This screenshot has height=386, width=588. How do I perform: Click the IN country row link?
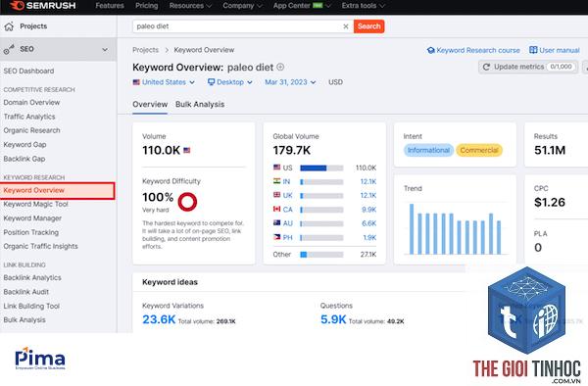point(286,182)
